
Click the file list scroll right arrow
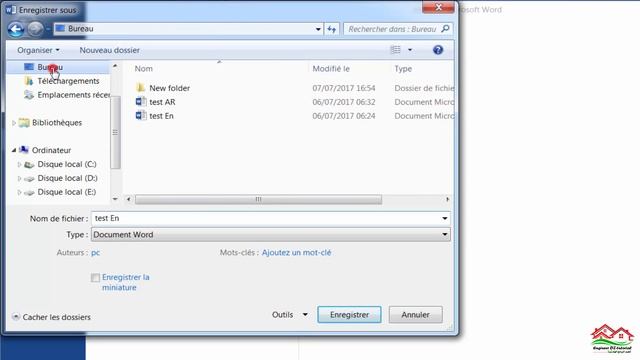[447, 199]
